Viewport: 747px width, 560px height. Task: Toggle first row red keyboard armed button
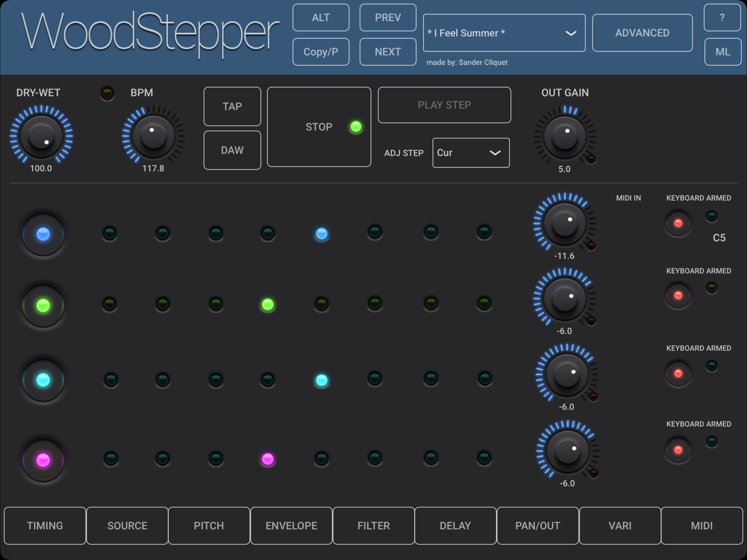tap(678, 223)
